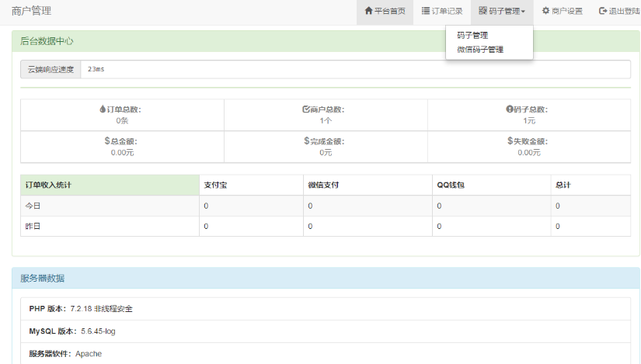Click the 昨日 总计 cell value
The height and width of the screenshot is (364, 641).
[558, 227]
